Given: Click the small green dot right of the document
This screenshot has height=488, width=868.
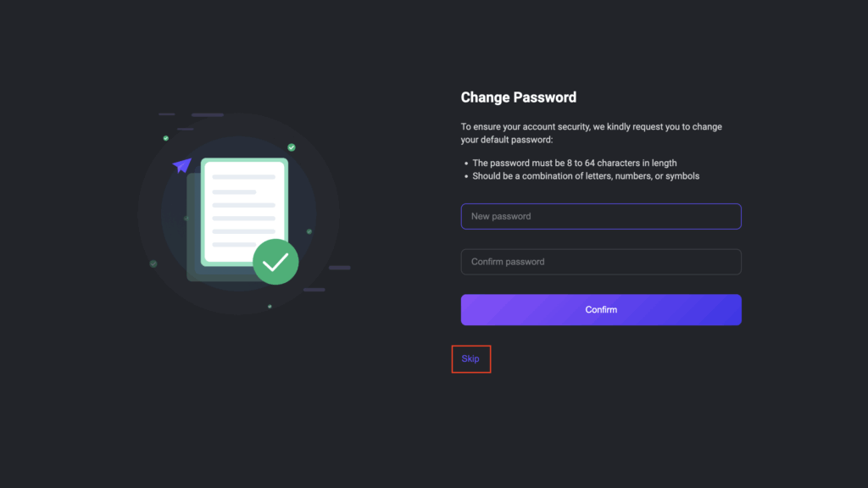Looking at the screenshot, I should 309,231.
